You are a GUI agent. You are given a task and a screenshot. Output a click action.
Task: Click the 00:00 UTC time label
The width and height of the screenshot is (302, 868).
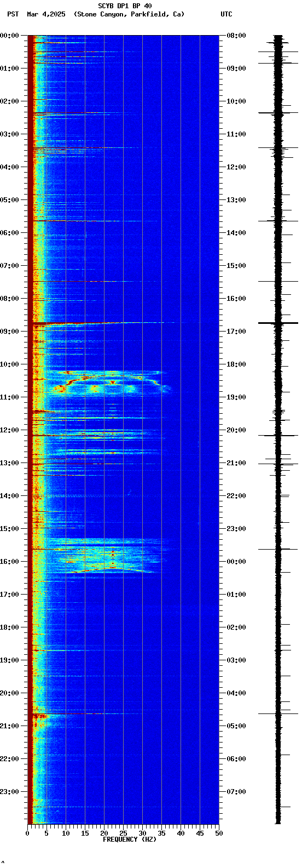coord(236,562)
